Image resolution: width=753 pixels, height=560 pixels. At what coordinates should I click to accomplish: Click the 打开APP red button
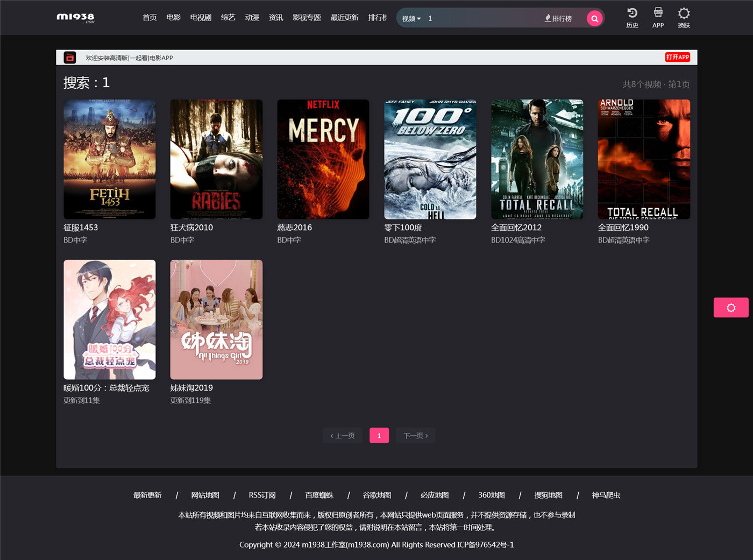678,57
